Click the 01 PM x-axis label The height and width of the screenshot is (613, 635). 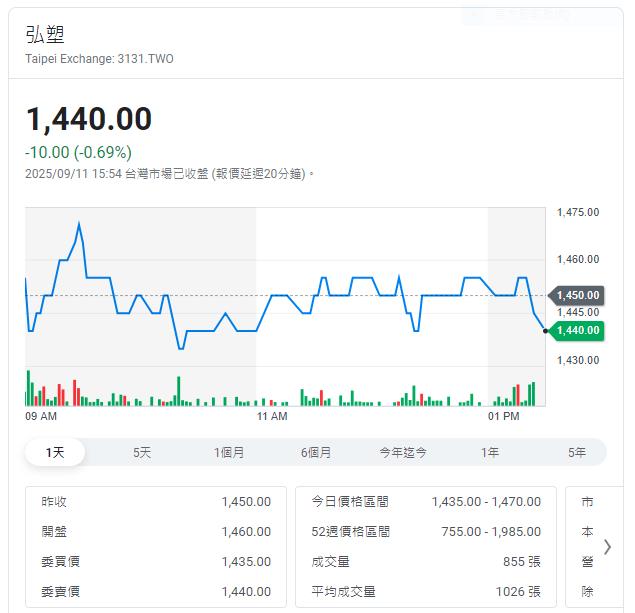503,416
